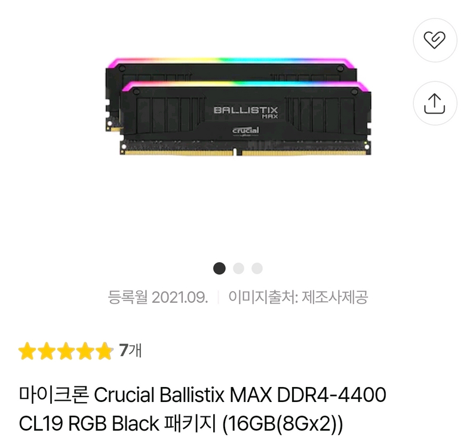476x448 pixels.
Task: Click the Crucial logo on the RAM
Action: (x=245, y=131)
